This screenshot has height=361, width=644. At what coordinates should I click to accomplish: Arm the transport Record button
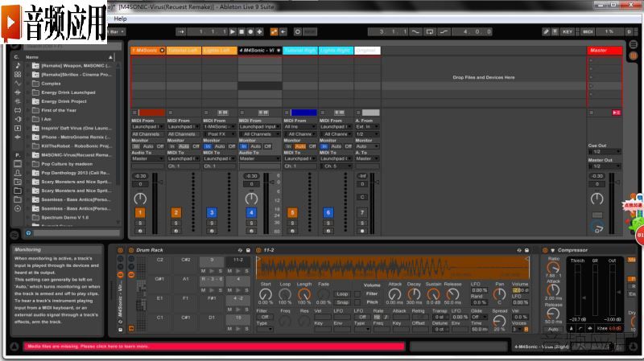(x=250, y=31)
